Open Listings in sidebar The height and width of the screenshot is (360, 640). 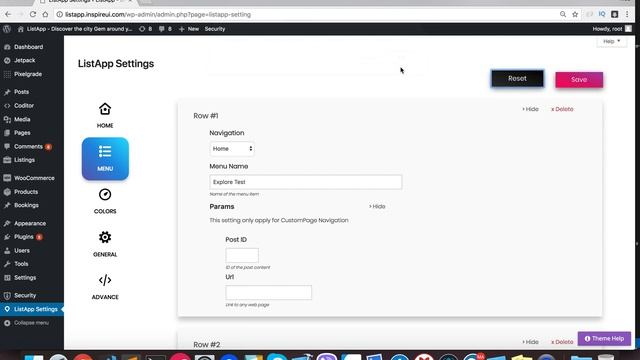(x=24, y=160)
